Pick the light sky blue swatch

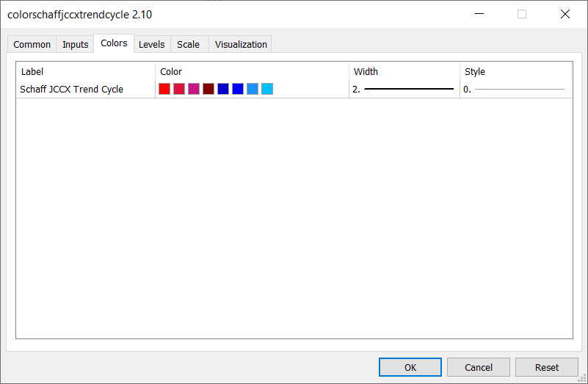tap(267, 89)
